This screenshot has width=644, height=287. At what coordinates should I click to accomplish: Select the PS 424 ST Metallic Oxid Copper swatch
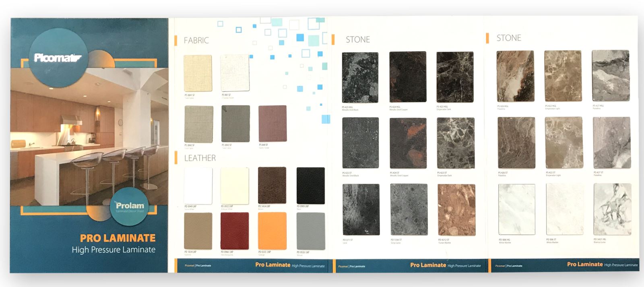point(408,143)
